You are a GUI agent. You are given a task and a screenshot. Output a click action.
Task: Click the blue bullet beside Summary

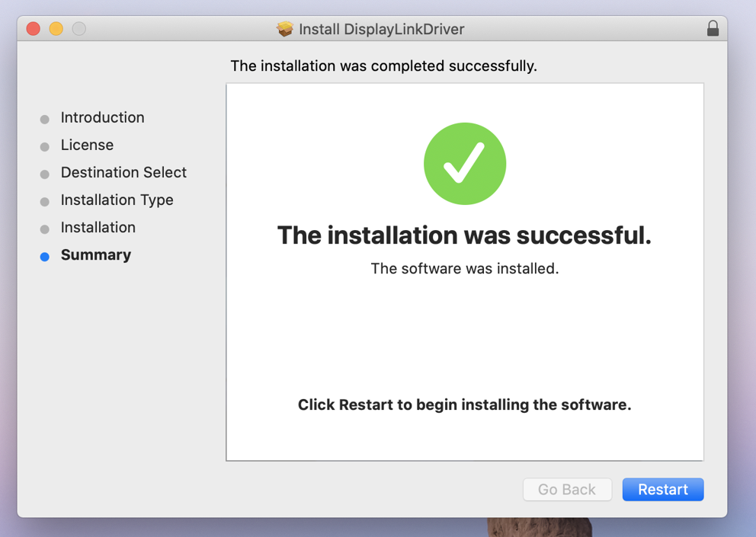pyautogui.click(x=45, y=257)
